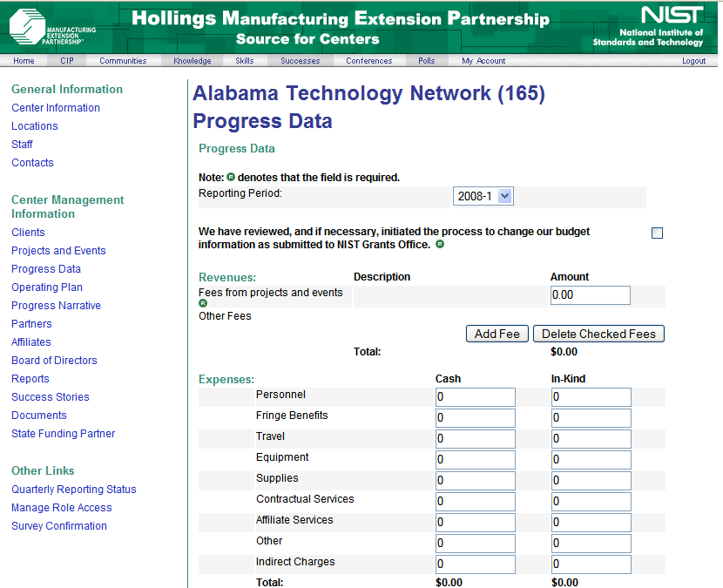The image size is (723, 588).
Task: Click the Travel In-Kind field
Action: click(591, 438)
